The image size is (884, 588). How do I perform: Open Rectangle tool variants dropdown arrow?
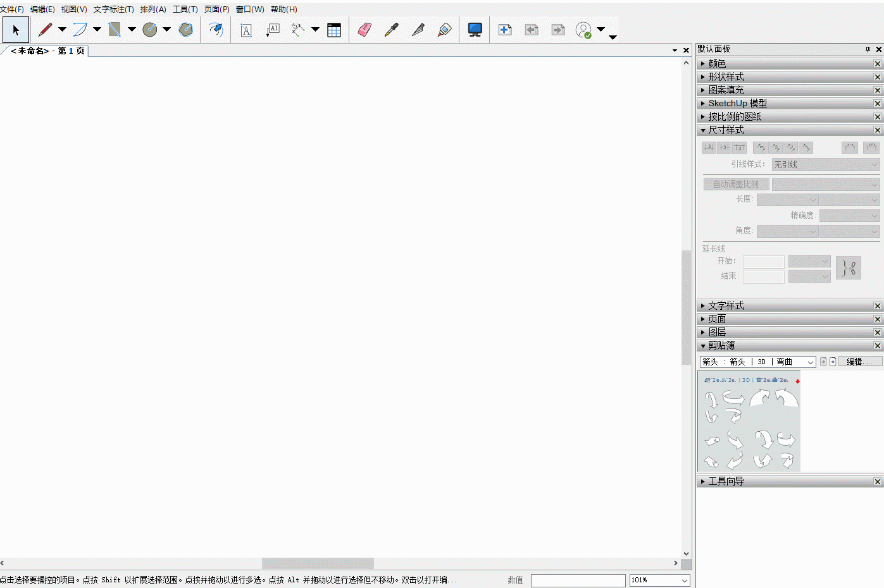[132, 29]
